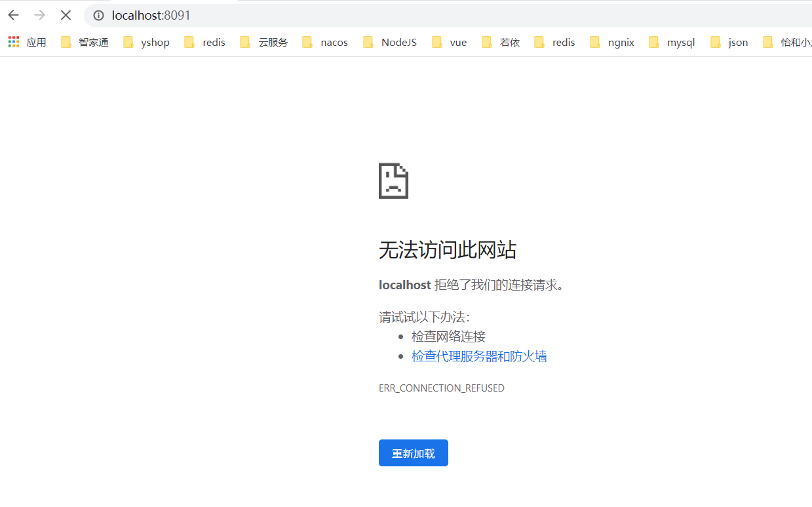Open the 若依 bookmark folder
This screenshot has height=507, width=812.
tap(501, 43)
